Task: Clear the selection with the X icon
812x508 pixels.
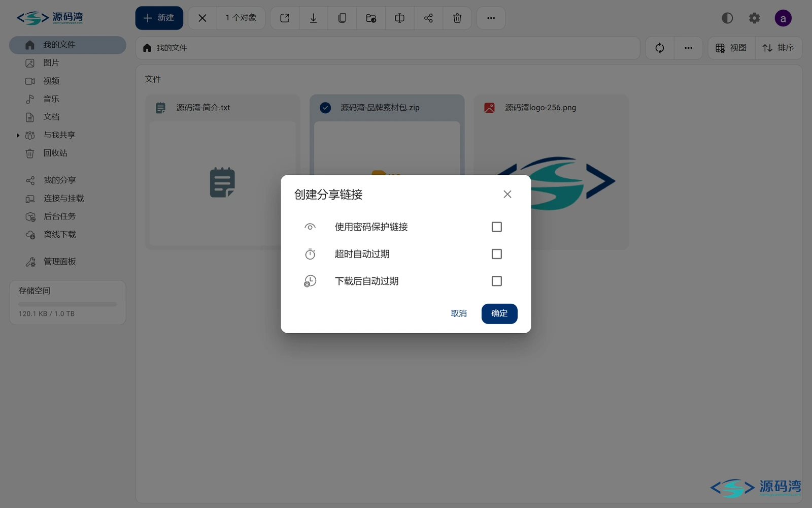Action: [x=202, y=18]
